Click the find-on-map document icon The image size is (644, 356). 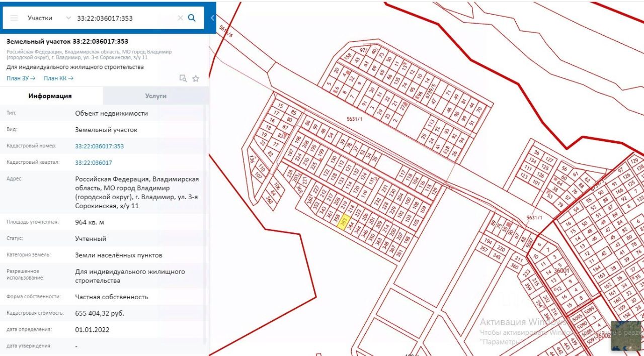183,78
